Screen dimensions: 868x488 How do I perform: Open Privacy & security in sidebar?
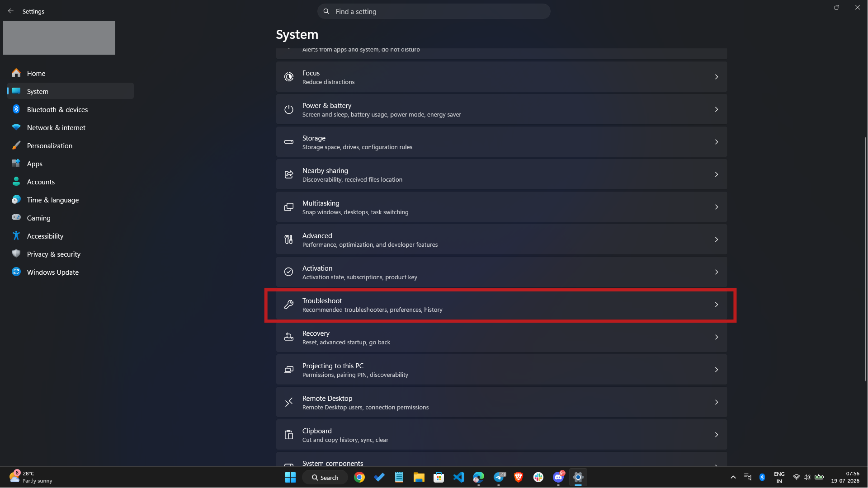pyautogui.click(x=71, y=254)
